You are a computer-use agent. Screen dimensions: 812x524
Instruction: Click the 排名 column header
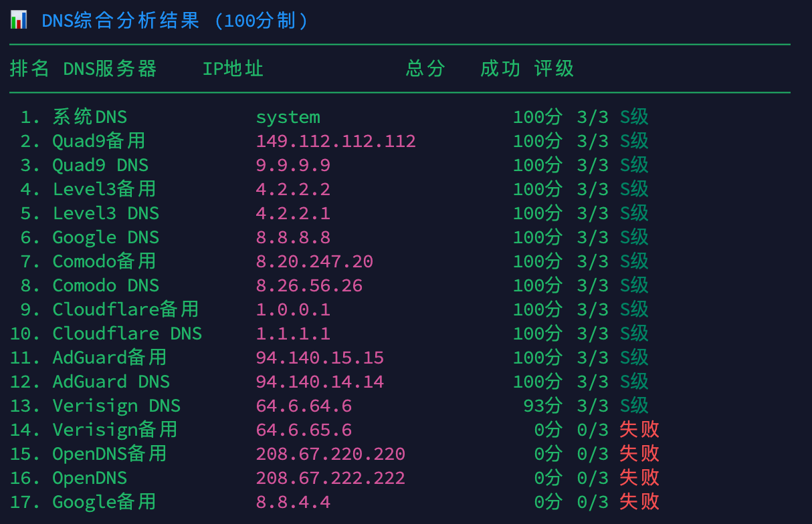pyautogui.click(x=28, y=68)
